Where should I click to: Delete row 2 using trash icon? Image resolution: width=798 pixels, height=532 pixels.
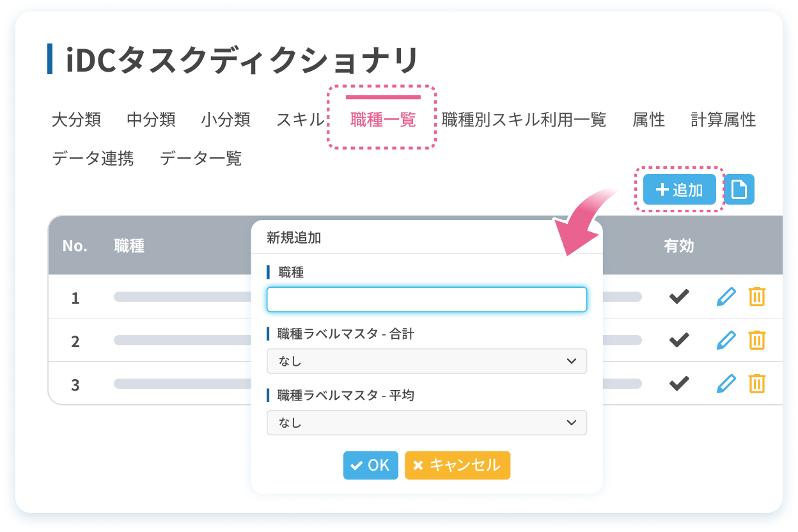[x=756, y=340]
